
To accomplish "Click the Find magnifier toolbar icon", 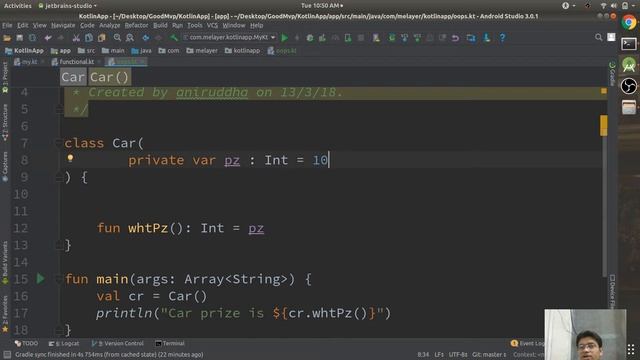I will pos(117,38).
